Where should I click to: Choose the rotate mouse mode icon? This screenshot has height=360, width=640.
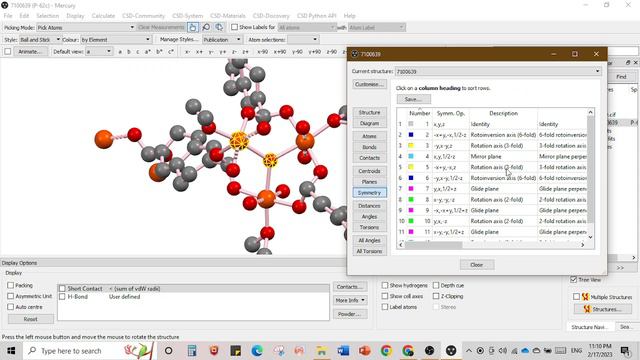click(x=220, y=27)
